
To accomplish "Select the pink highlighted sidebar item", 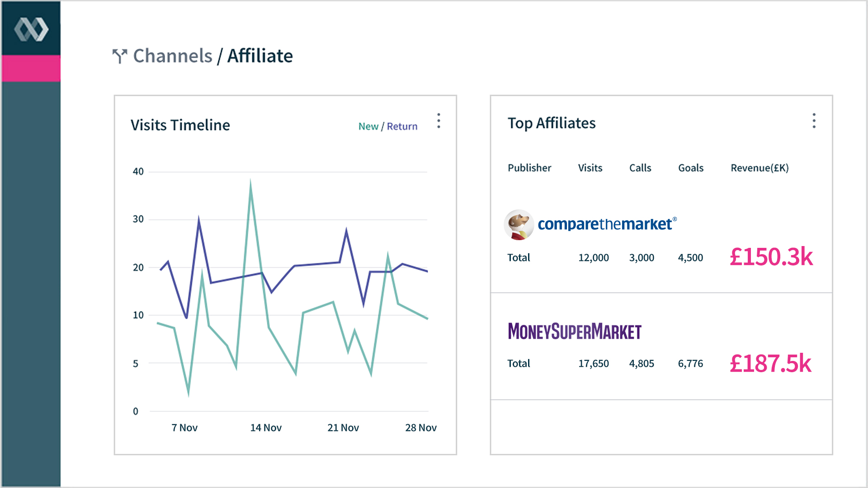I will 31,68.
